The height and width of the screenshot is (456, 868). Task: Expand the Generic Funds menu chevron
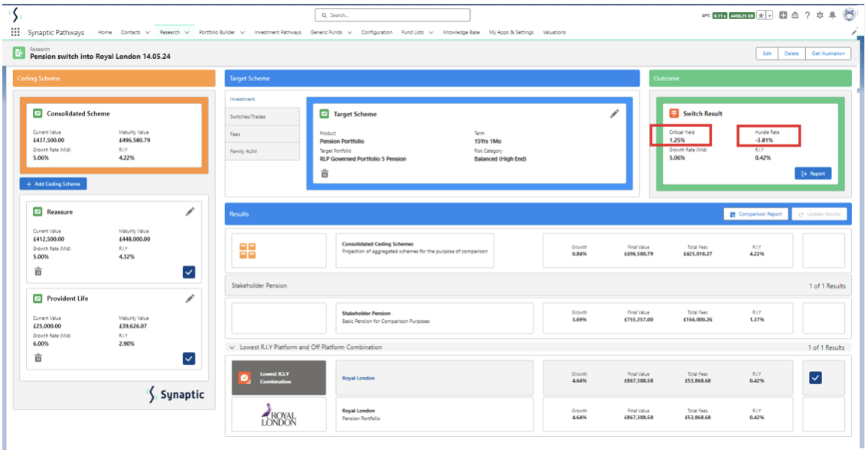350,33
